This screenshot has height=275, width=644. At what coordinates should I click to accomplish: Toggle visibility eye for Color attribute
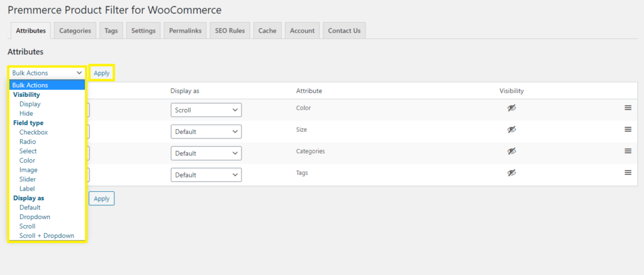tap(511, 108)
